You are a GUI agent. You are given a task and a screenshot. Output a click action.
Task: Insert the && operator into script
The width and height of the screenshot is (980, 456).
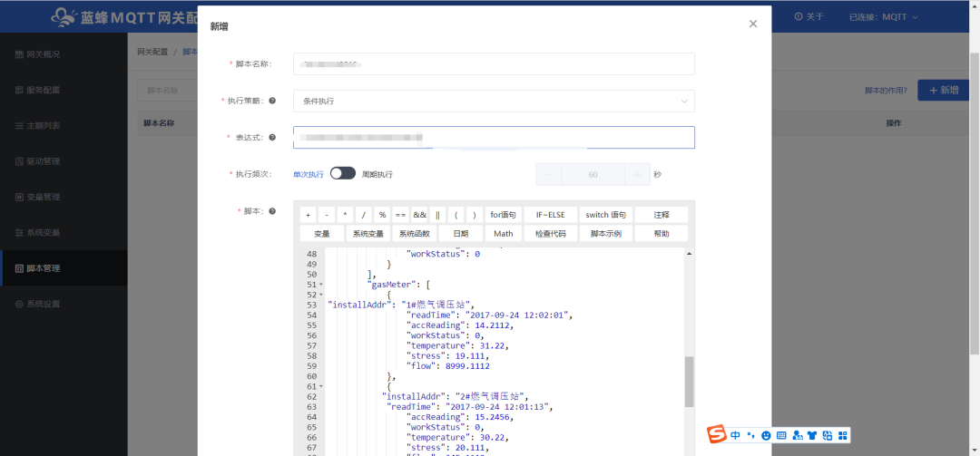pos(419,215)
